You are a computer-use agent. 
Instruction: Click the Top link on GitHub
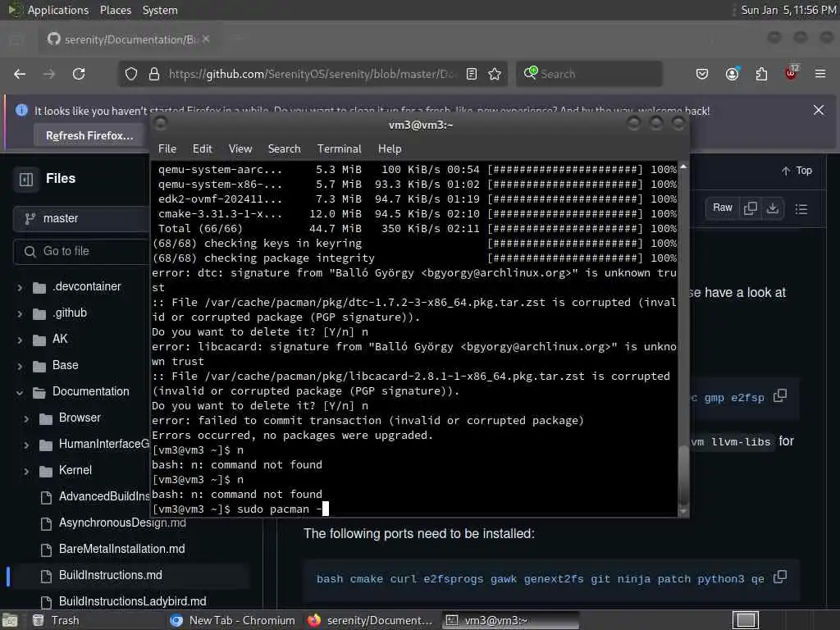797,171
